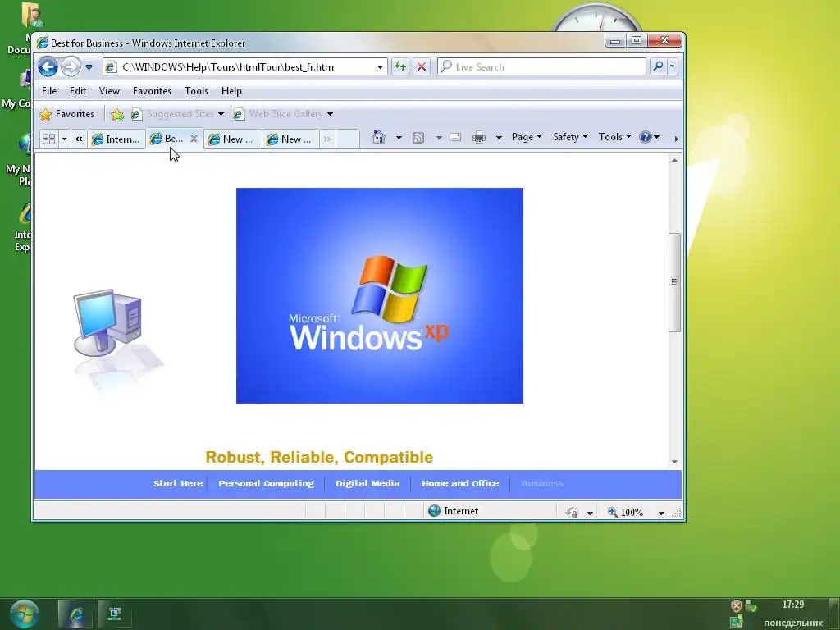Image resolution: width=840 pixels, height=630 pixels.
Task: Open a blank new tab button
Action: (x=347, y=139)
